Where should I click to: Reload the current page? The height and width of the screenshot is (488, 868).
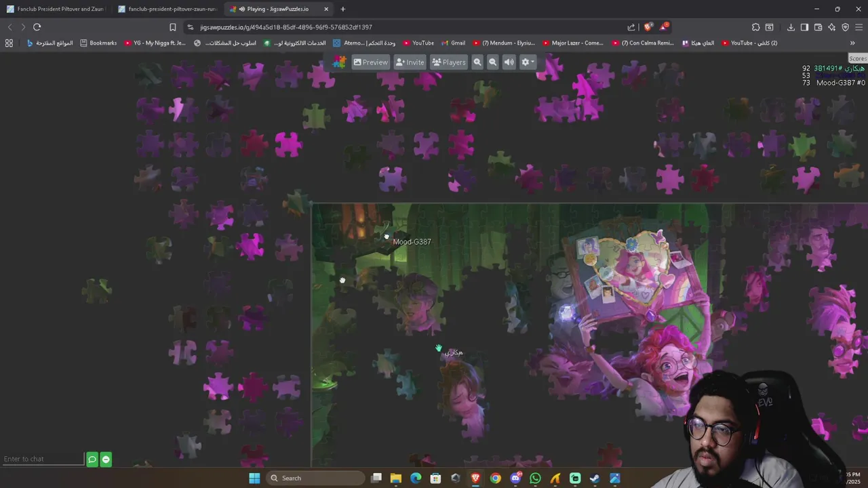(37, 27)
